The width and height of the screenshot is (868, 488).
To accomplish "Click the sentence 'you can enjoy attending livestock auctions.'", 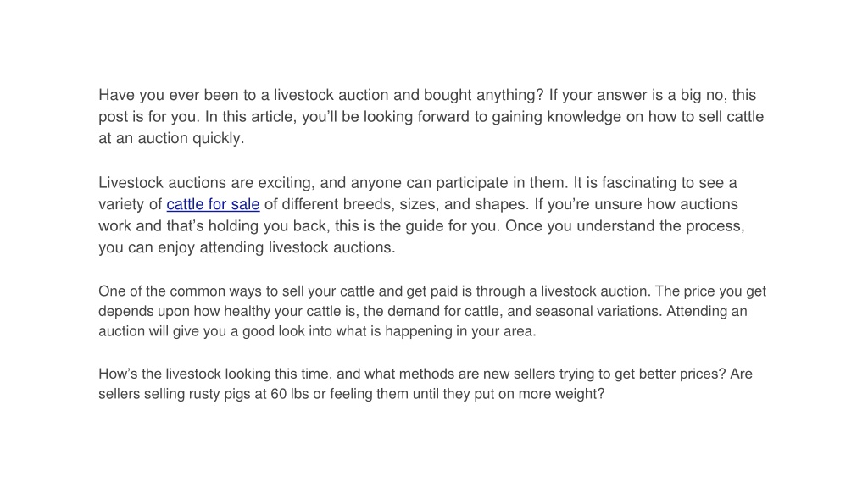I will (247, 247).
